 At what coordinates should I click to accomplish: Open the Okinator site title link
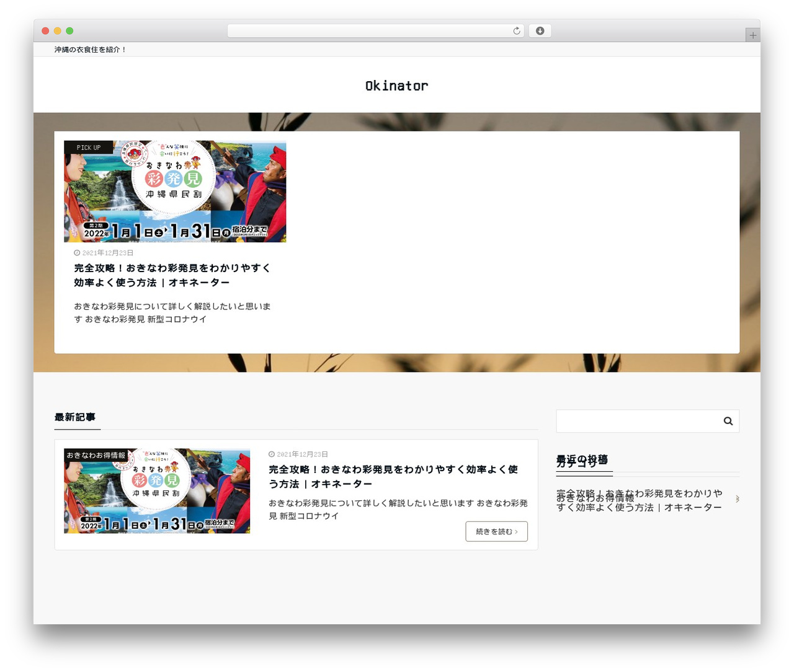397,86
